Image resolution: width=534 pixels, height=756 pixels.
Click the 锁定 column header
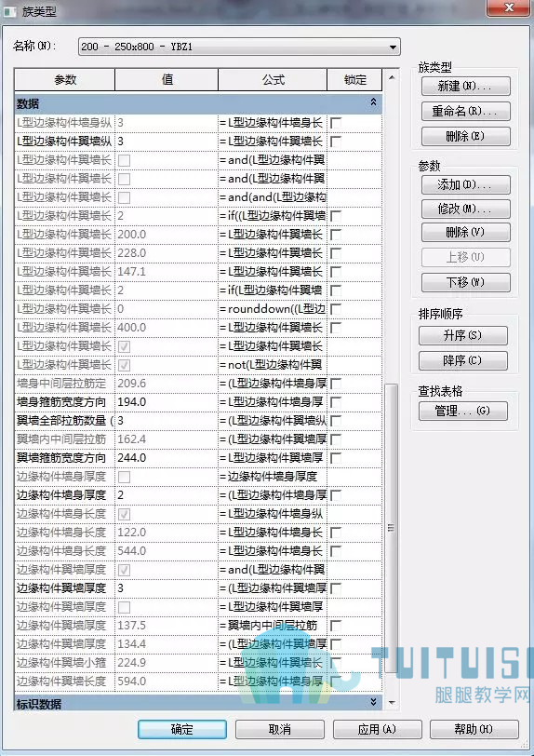354,80
